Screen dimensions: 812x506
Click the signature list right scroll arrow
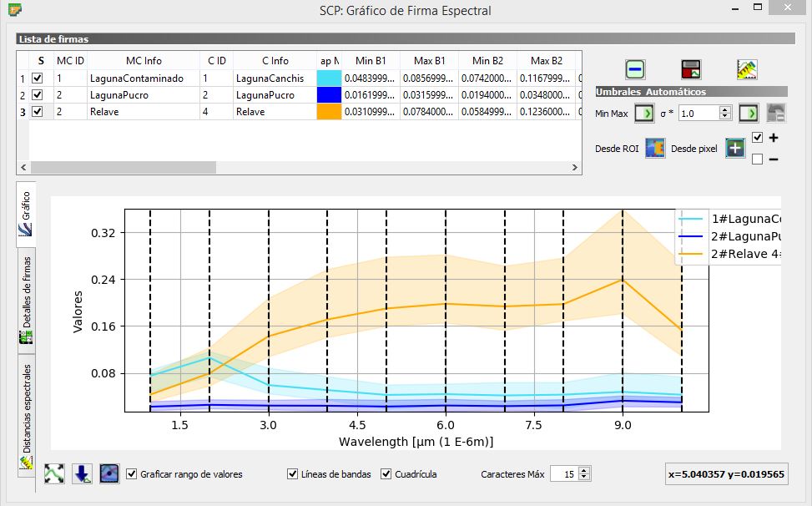(574, 167)
